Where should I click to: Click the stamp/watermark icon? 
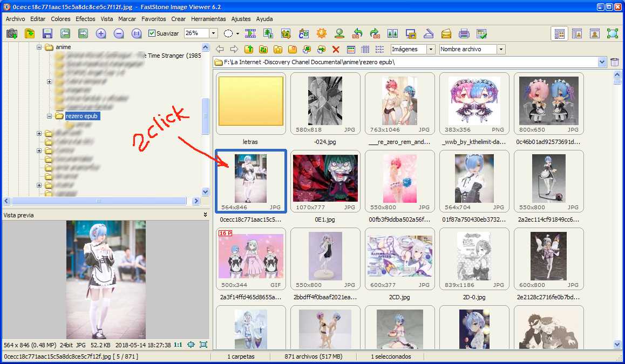(x=339, y=34)
